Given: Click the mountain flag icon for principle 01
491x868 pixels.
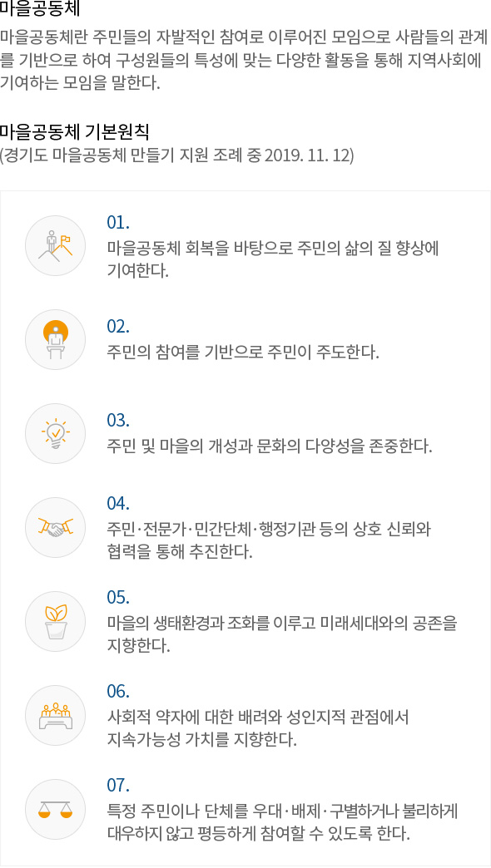Looking at the screenshot, I should pyautogui.click(x=56, y=246).
